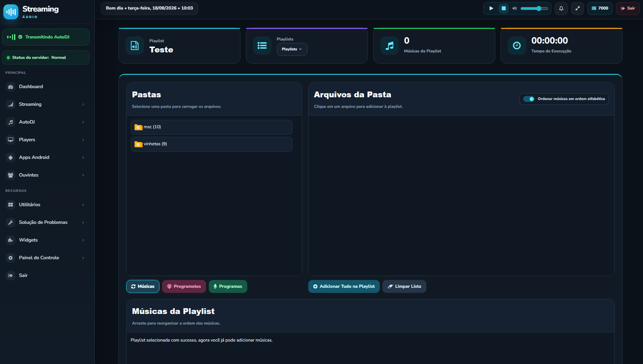
Task: Click the Transmitindo AutoDJ status badge
Action: click(x=46, y=37)
